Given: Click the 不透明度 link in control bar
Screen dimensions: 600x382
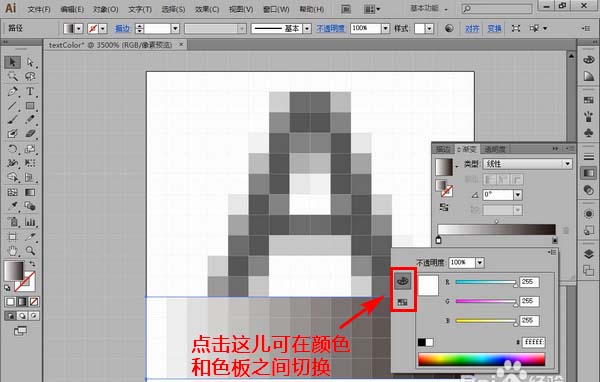Looking at the screenshot, I should pos(331,28).
